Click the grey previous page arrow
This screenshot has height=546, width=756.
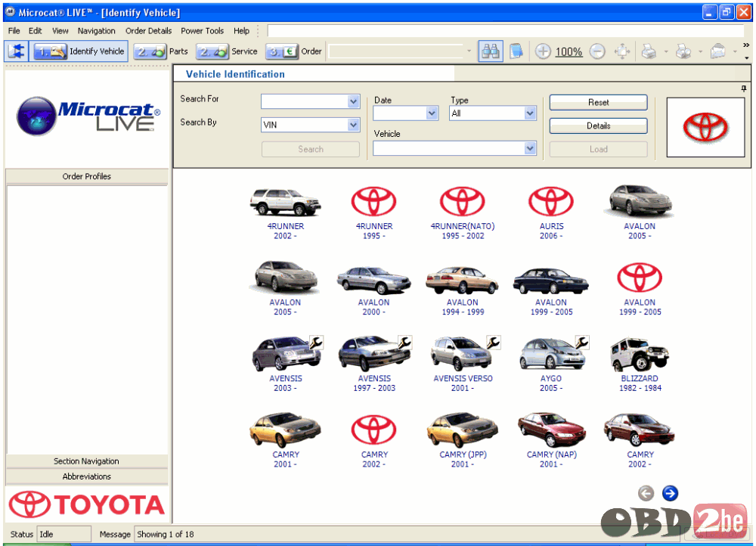click(646, 493)
